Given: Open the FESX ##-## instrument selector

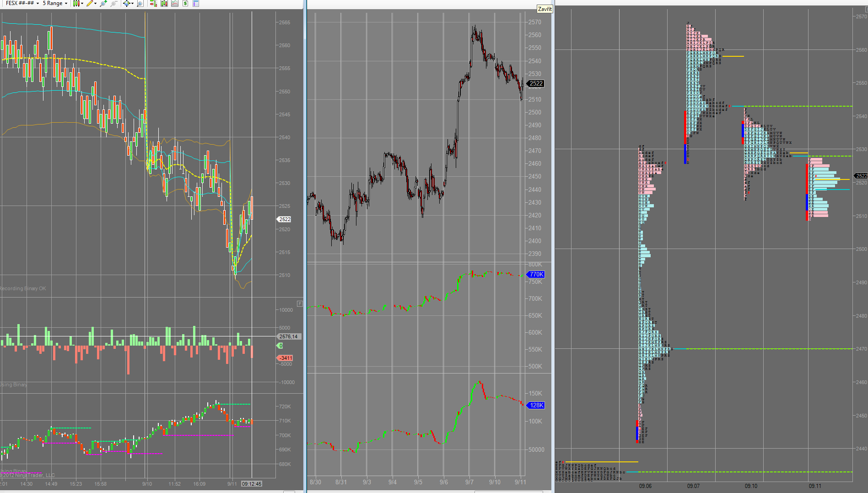Looking at the screenshot, I should (22, 3).
